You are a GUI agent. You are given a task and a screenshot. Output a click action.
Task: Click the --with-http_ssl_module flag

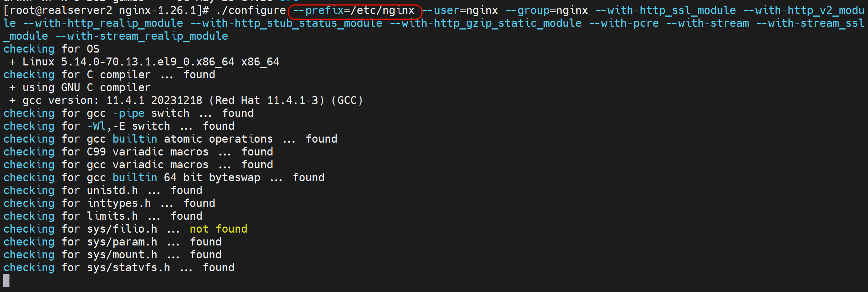665,11
